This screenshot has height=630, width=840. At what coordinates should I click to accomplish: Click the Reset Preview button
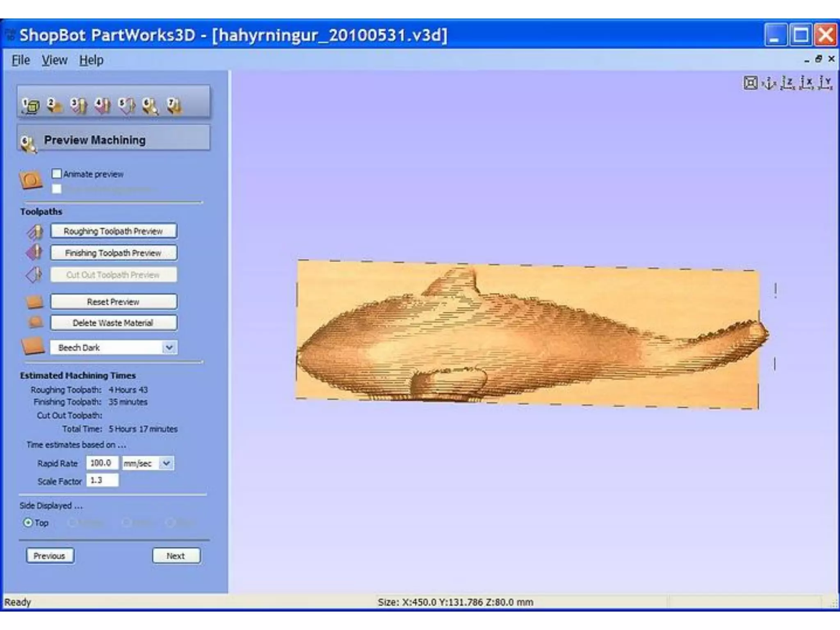(x=114, y=302)
